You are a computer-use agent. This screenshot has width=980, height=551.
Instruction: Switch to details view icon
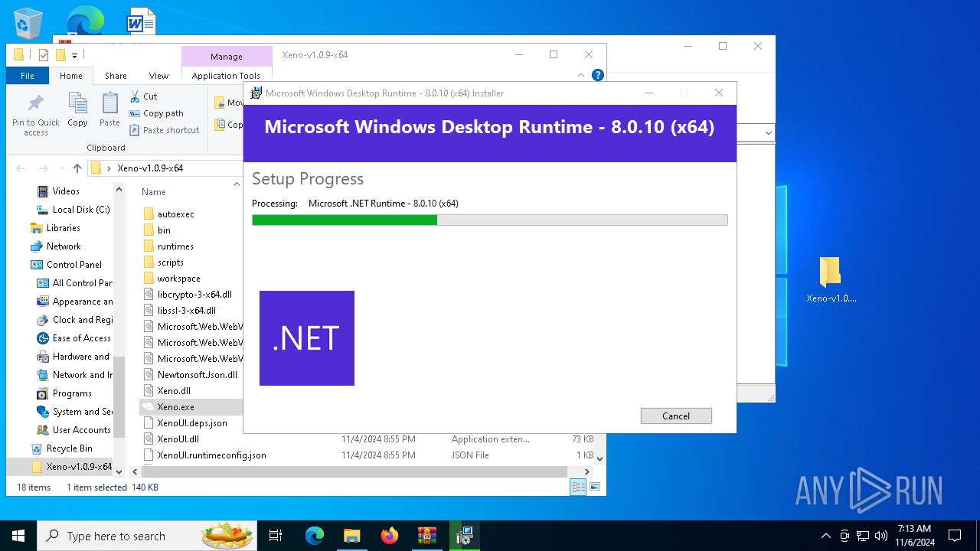578,487
